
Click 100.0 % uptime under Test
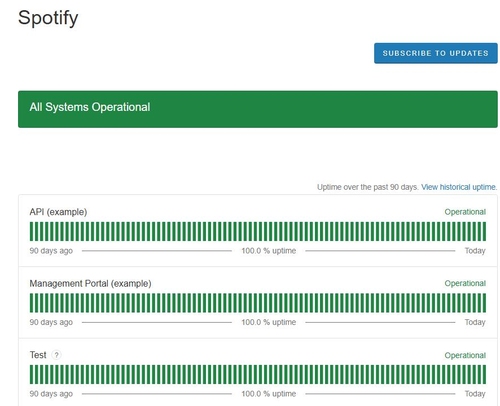269,394
